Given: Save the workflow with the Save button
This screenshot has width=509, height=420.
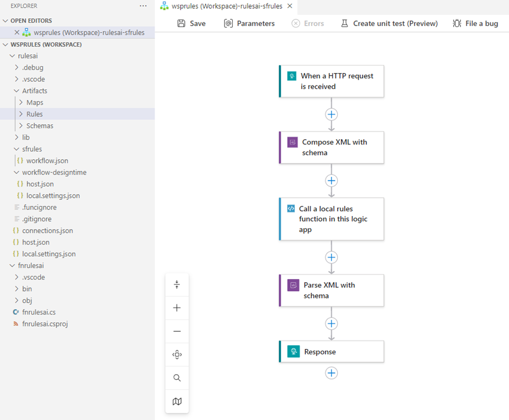Looking at the screenshot, I should click(x=191, y=23).
